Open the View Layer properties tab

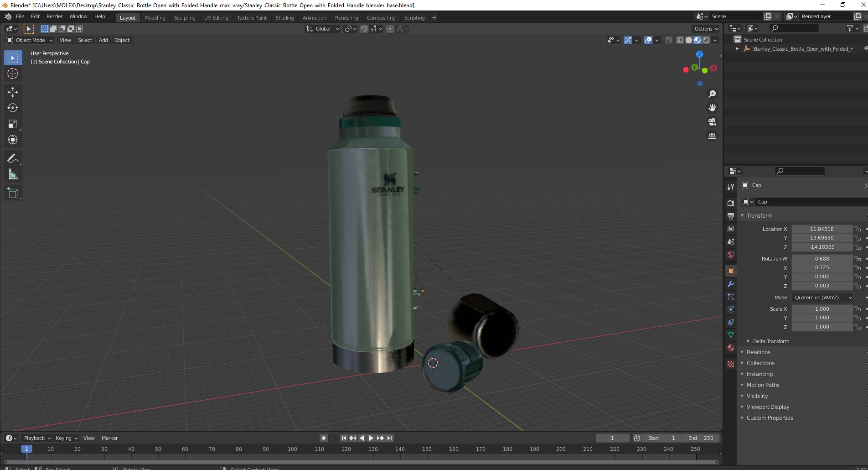pyautogui.click(x=731, y=229)
